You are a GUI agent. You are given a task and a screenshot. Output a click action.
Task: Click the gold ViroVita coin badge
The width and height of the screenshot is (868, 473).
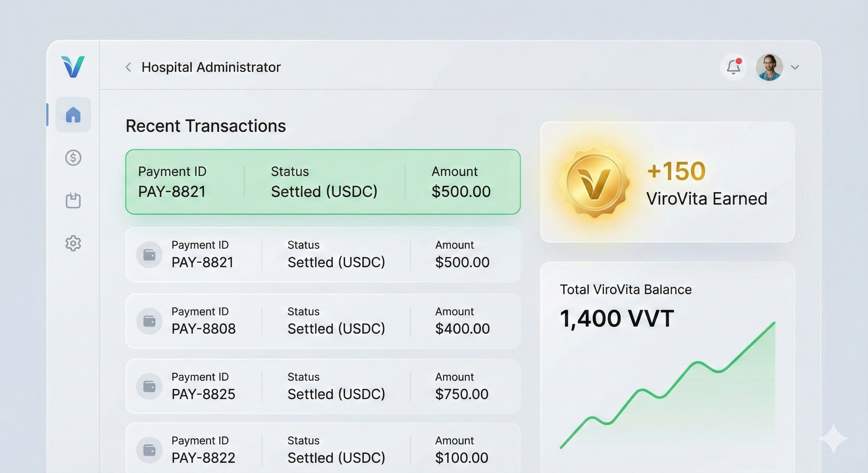(595, 182)
